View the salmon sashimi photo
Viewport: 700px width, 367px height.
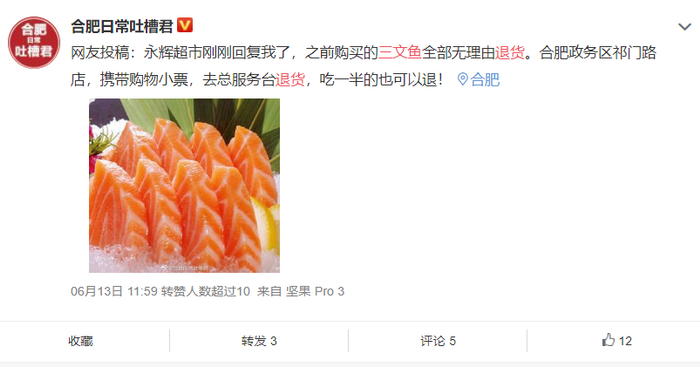pyautogui.click(x=184, y=185)
